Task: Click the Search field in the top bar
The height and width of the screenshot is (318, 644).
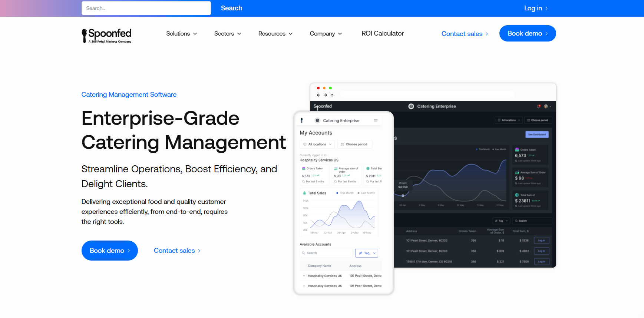Action: point(146,8)
